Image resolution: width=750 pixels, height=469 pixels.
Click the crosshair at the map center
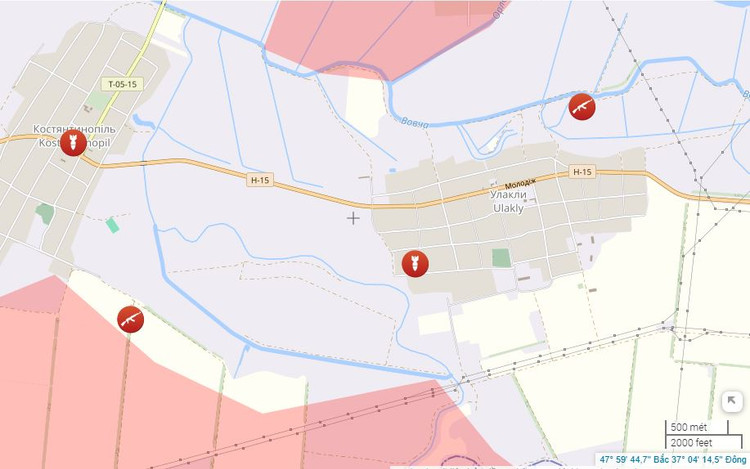(353, 218)
